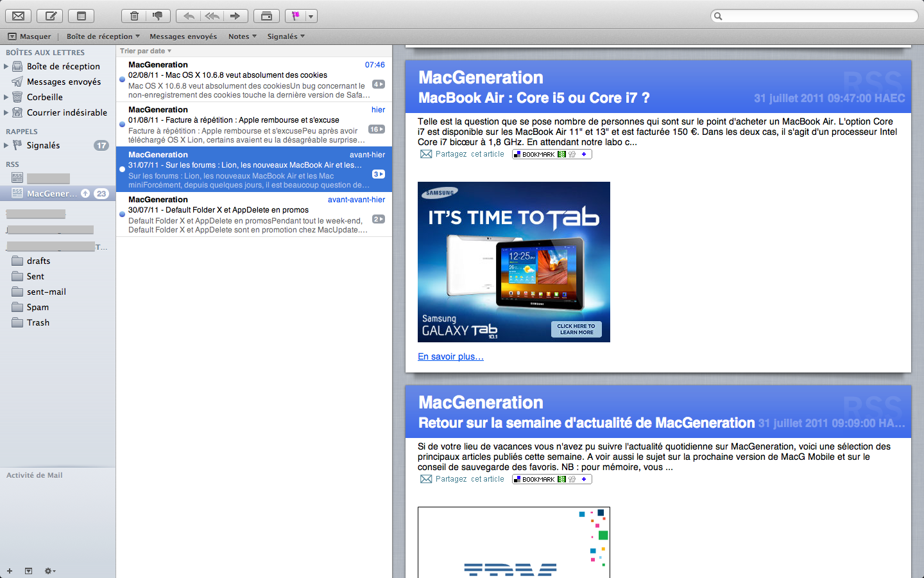
Task: Open the flag color dropdown arrow
Action: (x=311, y=16)
